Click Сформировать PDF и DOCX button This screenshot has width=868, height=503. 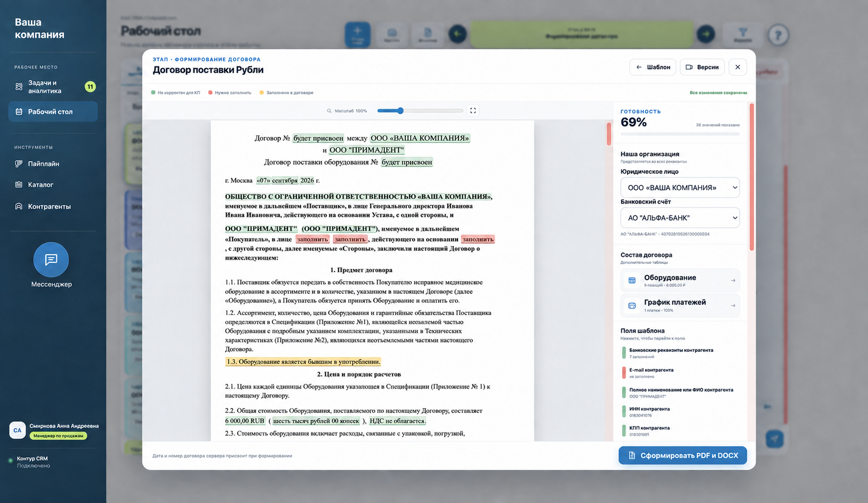point(682,456)
